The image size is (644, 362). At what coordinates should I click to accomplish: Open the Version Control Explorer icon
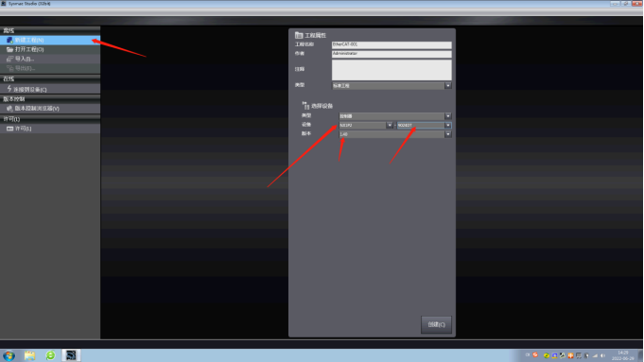pos(9,109)
